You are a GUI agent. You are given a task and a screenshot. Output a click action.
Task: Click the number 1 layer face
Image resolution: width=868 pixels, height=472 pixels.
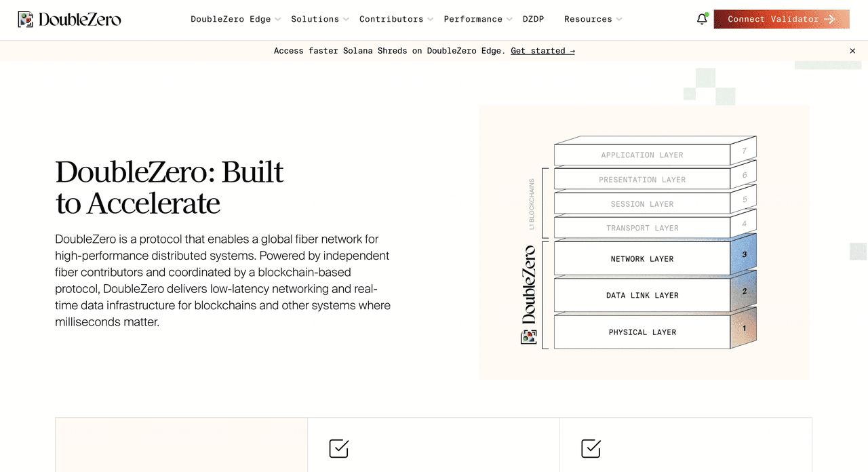pos(744,328)
